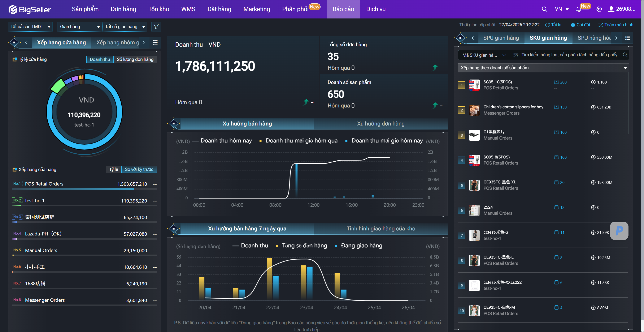Expand Xếp hạng theo doanh số sản phẩm dropdown
This screenshot has height=332, width=644.
point(543,68)
